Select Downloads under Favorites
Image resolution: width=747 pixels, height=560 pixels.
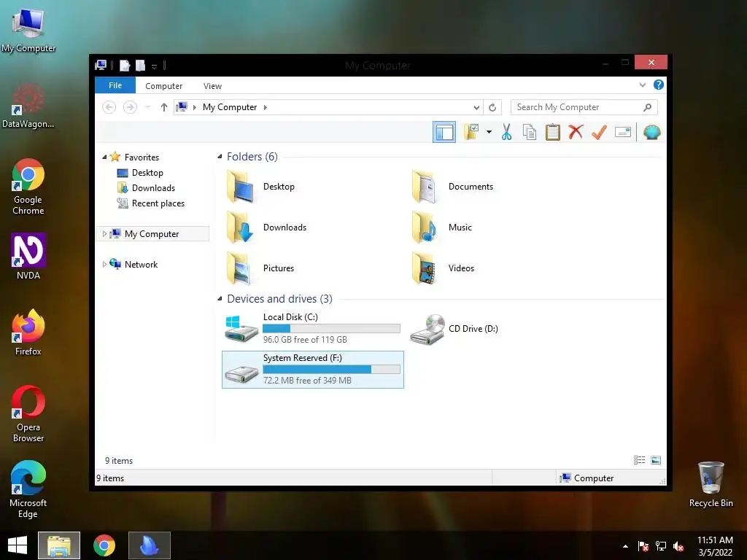click(153, 187)
